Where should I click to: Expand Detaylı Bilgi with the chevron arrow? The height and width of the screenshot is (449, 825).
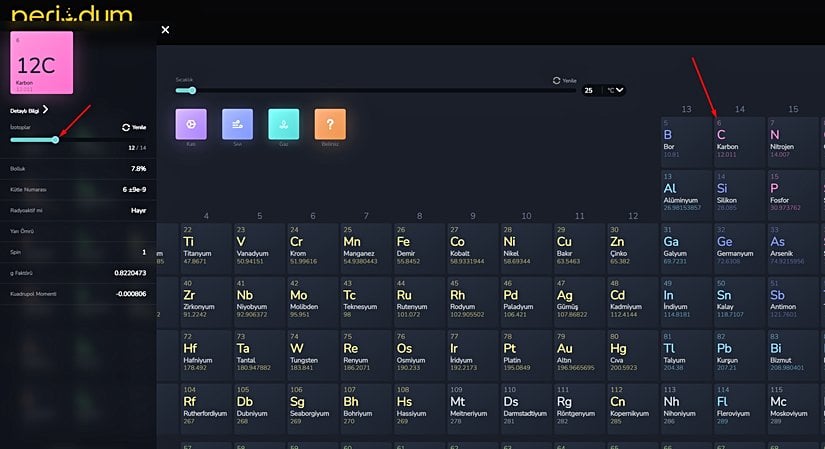[x=45, y=110]
